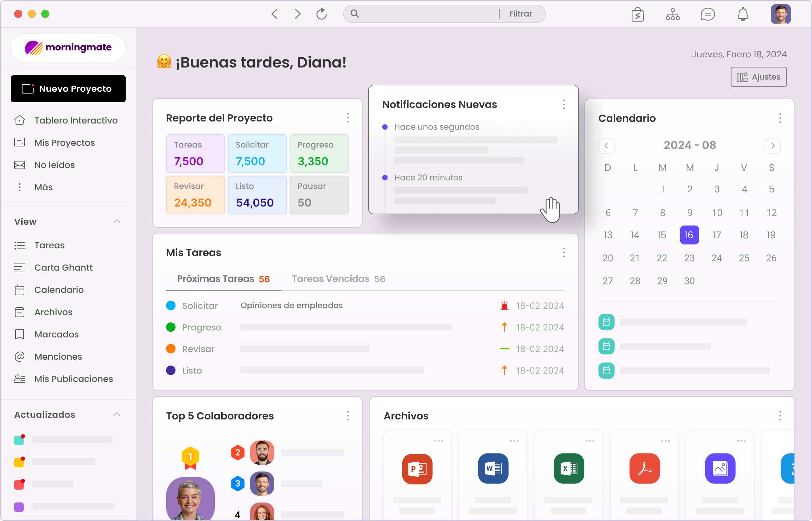This screenshot has height=521, width=812.
Task: Click the search input field
Action: pyautogui.click(x=427, y=14)
